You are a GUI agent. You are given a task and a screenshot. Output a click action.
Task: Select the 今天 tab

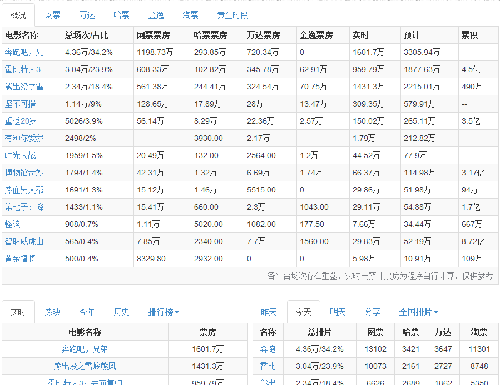(303, 312)
